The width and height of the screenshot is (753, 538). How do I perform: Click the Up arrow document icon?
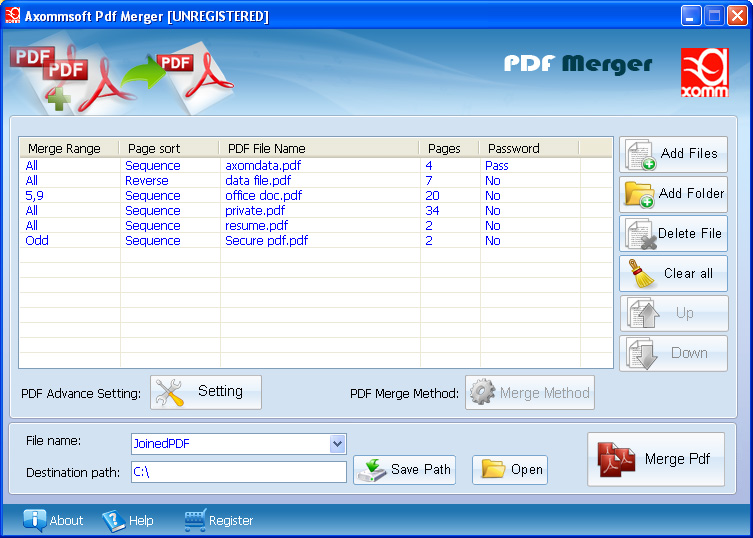(x=644, y=313)
